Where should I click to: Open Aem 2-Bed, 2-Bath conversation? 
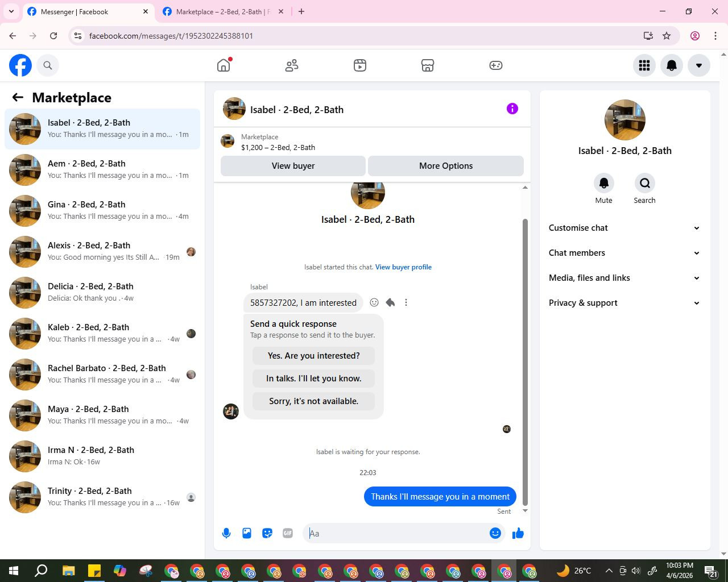[x=102, y=170]
